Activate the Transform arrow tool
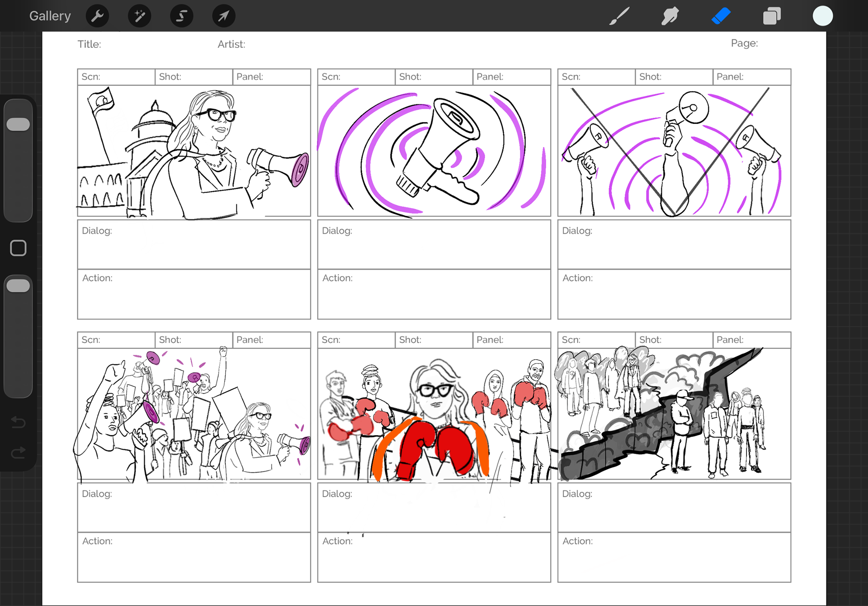Viewport: 868px width, 606px height. 223,16
